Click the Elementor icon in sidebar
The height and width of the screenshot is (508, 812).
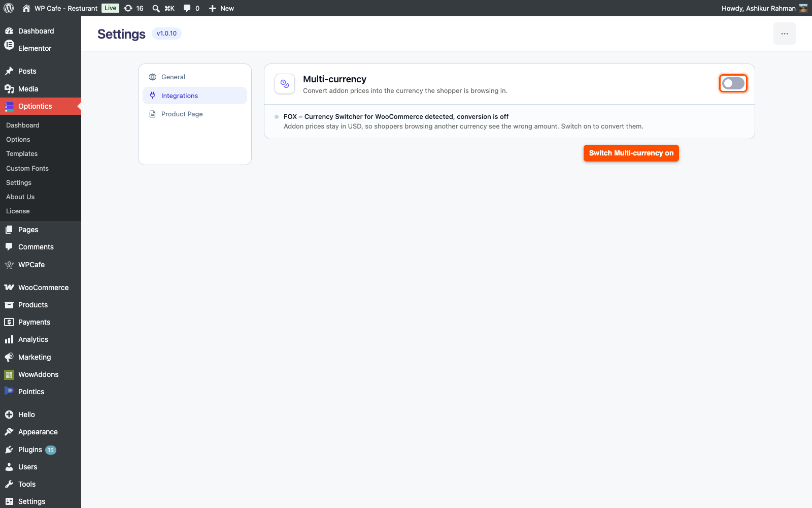[x=9, y=45]
